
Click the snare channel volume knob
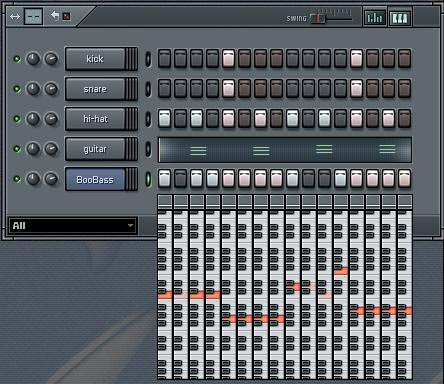pos(51,89)
